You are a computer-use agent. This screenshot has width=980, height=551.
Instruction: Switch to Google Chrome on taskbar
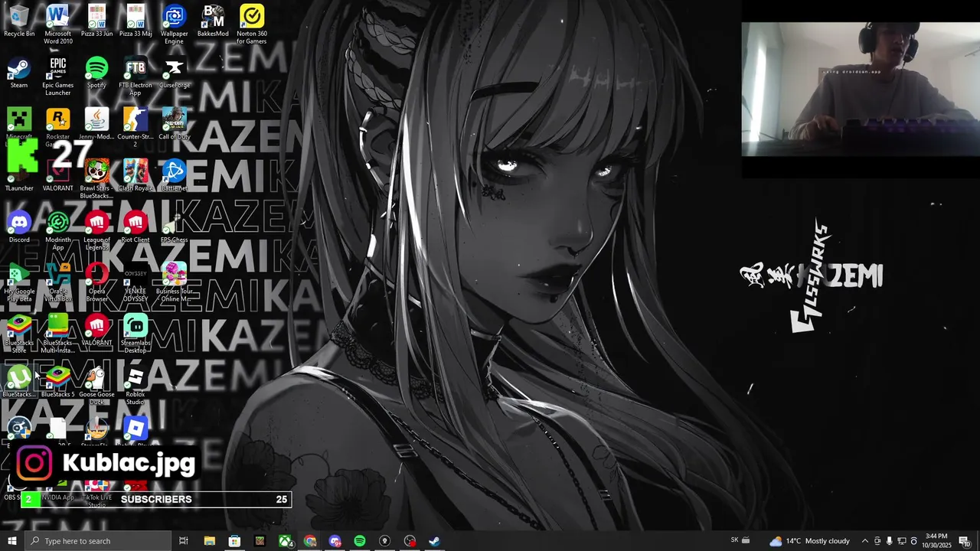pyautogui.click(x=310, y=541)
